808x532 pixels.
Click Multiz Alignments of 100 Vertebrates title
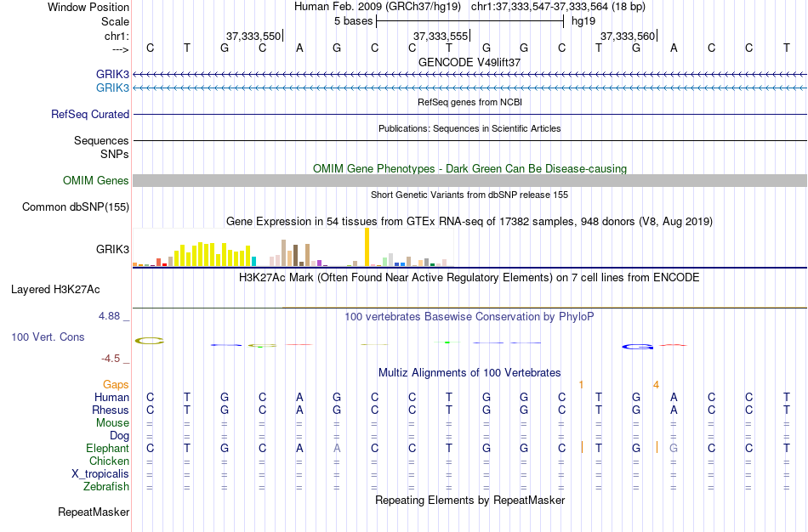[469, 372]
